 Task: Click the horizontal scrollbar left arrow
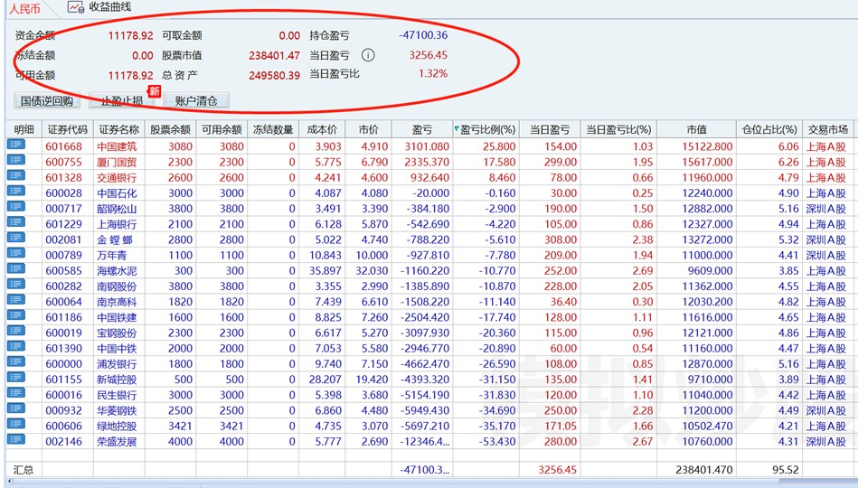pos(10,482)
